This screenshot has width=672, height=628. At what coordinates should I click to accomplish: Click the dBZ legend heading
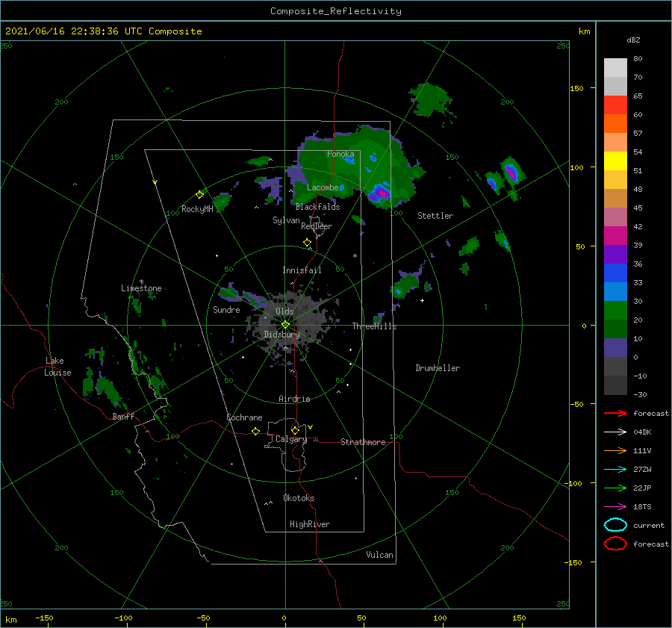click(633, 40)
